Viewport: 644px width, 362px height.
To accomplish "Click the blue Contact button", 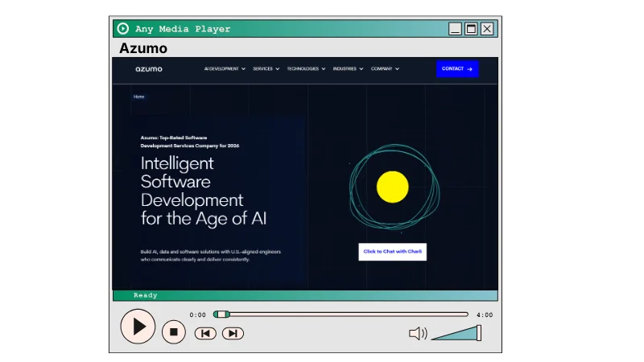I will coord(457,69).
